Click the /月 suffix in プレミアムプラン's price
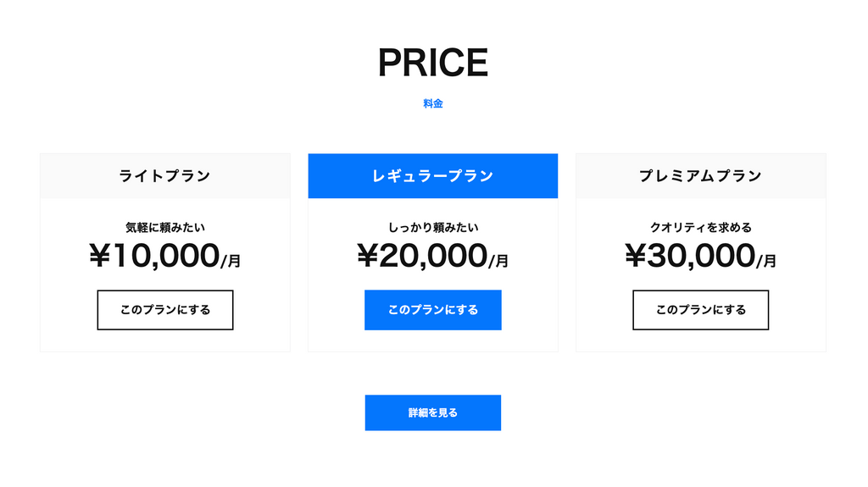The image size is (868, 487). point(766,261)
